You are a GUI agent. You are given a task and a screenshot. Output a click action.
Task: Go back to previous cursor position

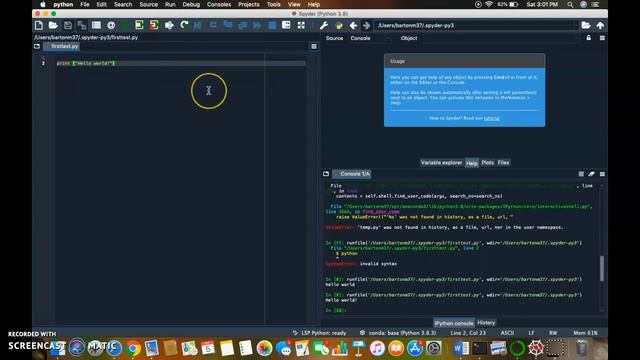[353, 25]
